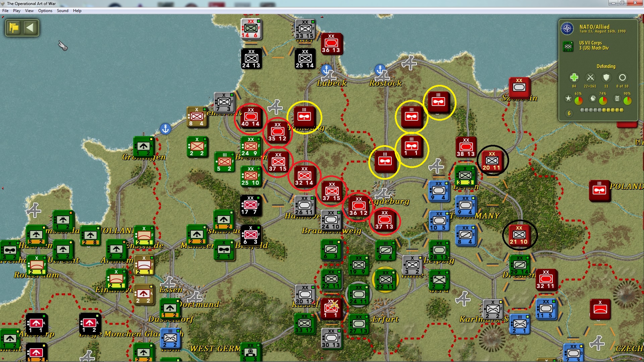
Task: Click the circle icon above '0 of 10'
Action: point(622,78)
